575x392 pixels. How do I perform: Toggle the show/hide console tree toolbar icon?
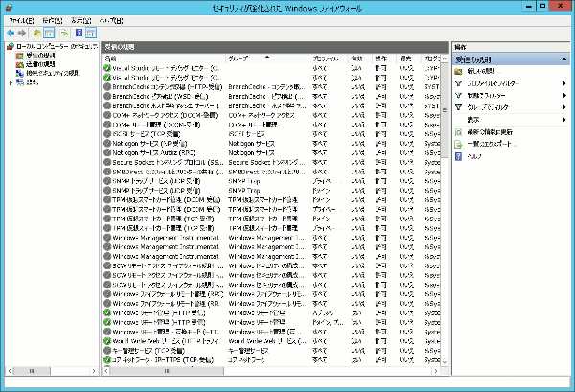coord(49,33)
